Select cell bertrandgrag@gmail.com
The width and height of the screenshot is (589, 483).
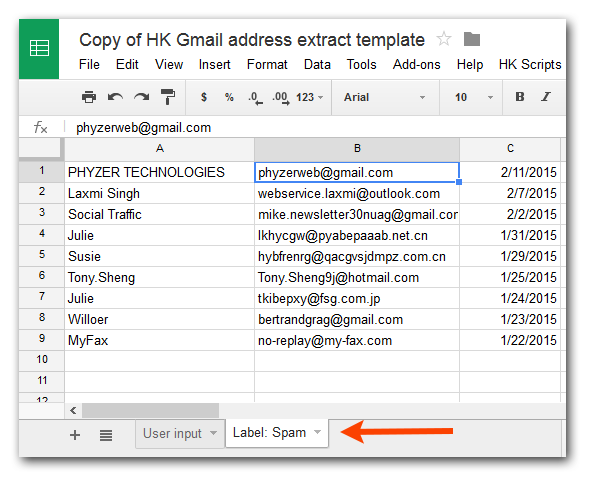[x=357, y=320]
